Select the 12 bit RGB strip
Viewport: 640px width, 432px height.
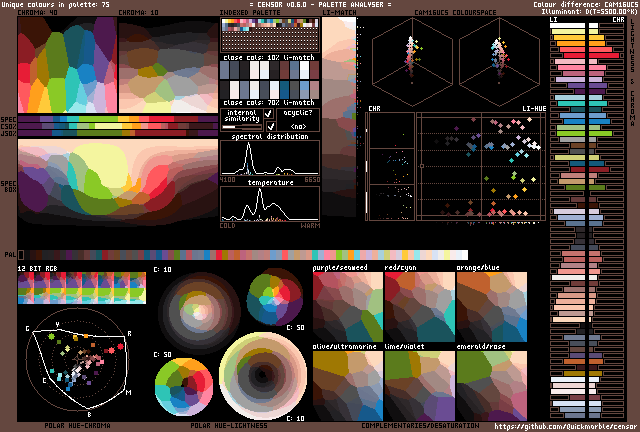click(x=81, y=289)
